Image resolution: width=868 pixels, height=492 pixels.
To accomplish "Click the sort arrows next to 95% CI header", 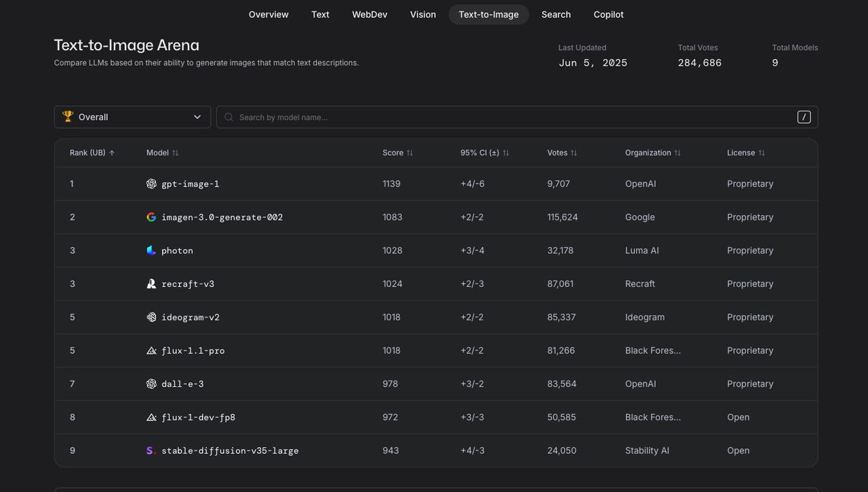I will pyautogui.click(x=506, y=153).
